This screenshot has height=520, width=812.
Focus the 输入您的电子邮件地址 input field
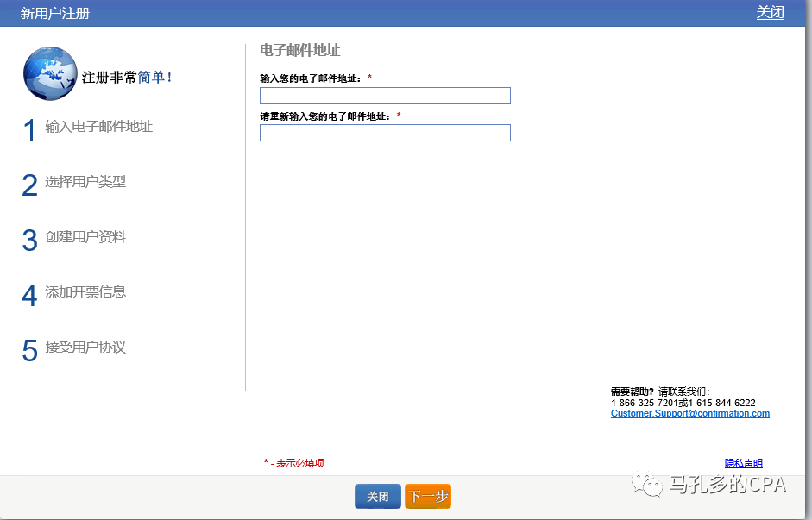click(x=385, y=96)
